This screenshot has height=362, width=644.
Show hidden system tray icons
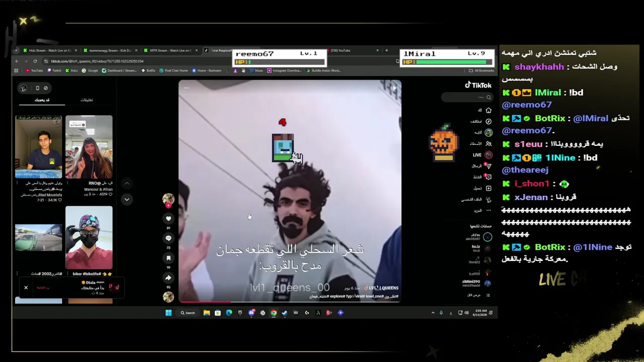[x=433, y=313]
